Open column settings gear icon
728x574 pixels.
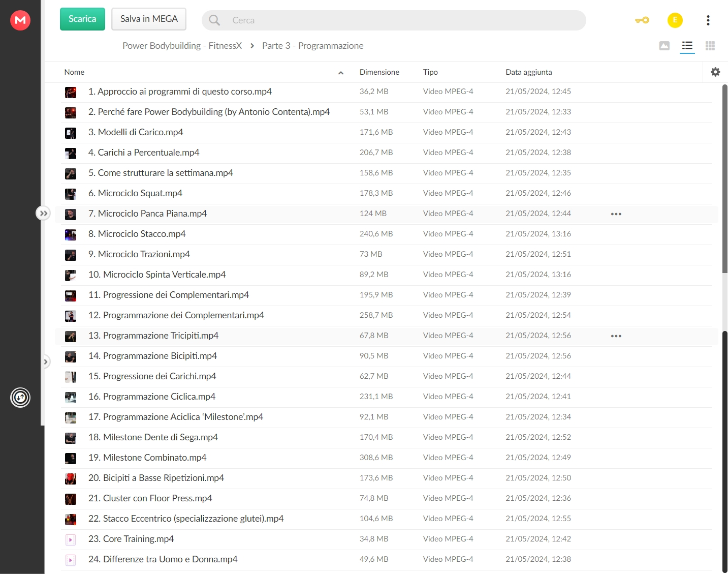715,72
